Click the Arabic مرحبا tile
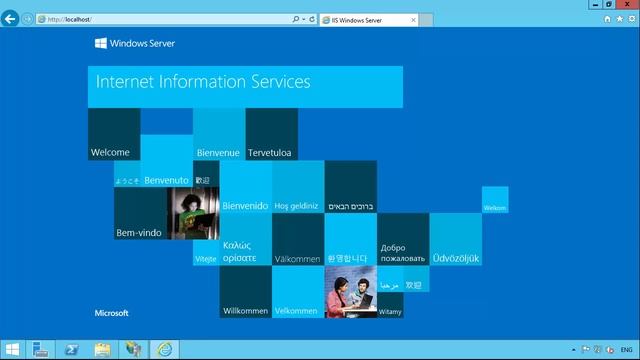640x360 pixels. click(390, 279)
